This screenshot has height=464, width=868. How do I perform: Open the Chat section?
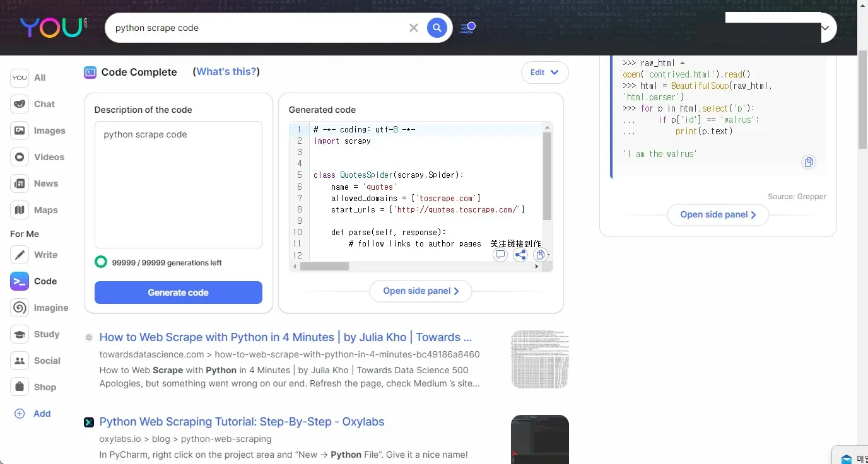pyautogui.click(x=33, y=104)
